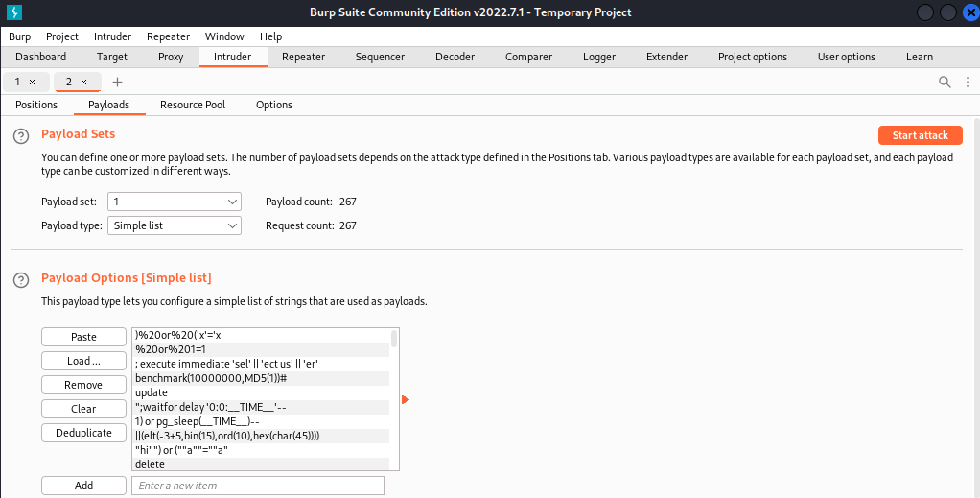Open the User options tab
Image resolution: width=980 pixels, height=498 pixels.
tap(847, 57)
